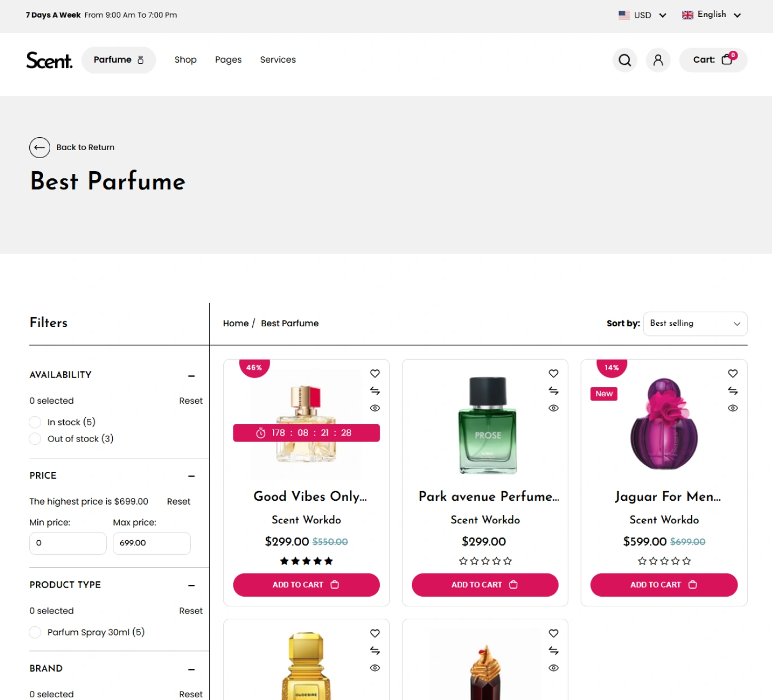Check the Out of stock filter
This screenshot has height=700, width=773.
tap(35, 439)
